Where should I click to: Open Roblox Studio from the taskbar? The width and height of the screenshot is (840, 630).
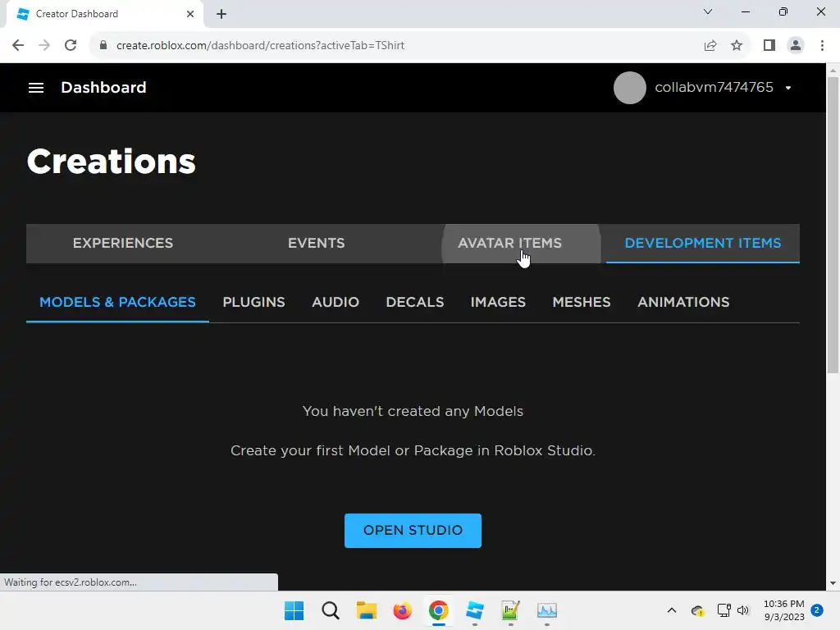tap(475, 610)
